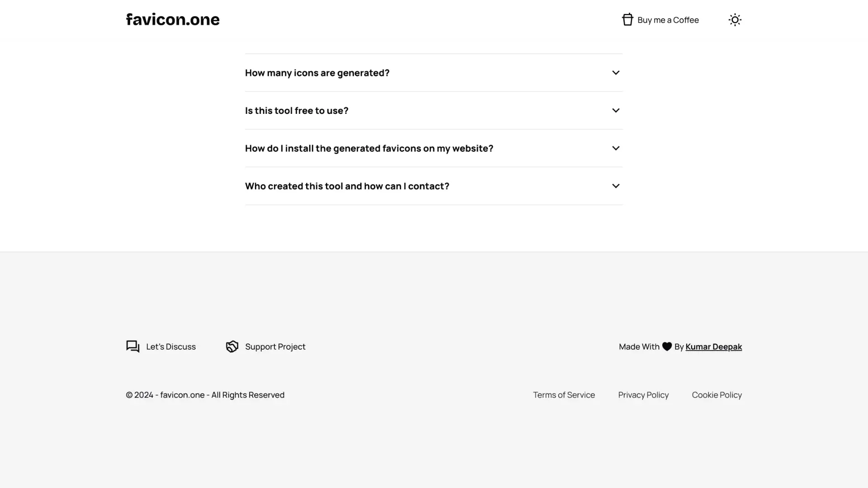Open the favicon.one logo homepage link
Screen dimensions: 868x488
173,19
